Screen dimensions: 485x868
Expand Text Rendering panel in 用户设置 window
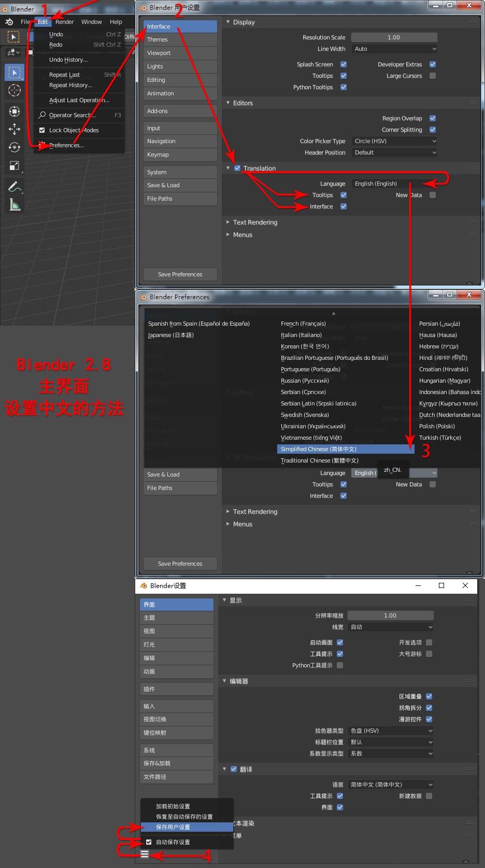tap(228, 222)
